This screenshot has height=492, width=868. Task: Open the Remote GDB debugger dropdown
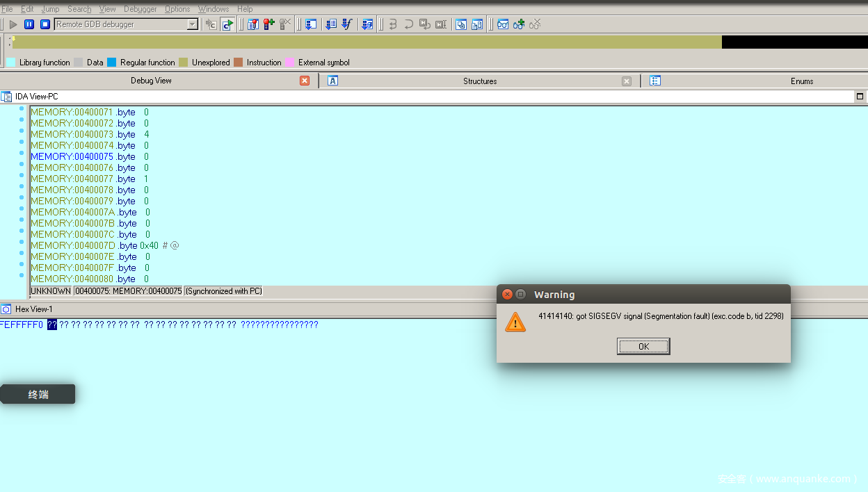coord(193,24)
